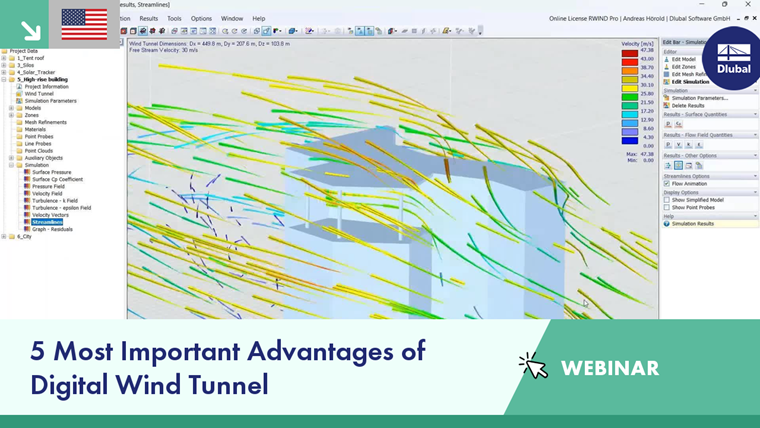Screen dimensions: 760x428
Task: Show surface Cp coefficient icon
Action: (x=678, y=124)
